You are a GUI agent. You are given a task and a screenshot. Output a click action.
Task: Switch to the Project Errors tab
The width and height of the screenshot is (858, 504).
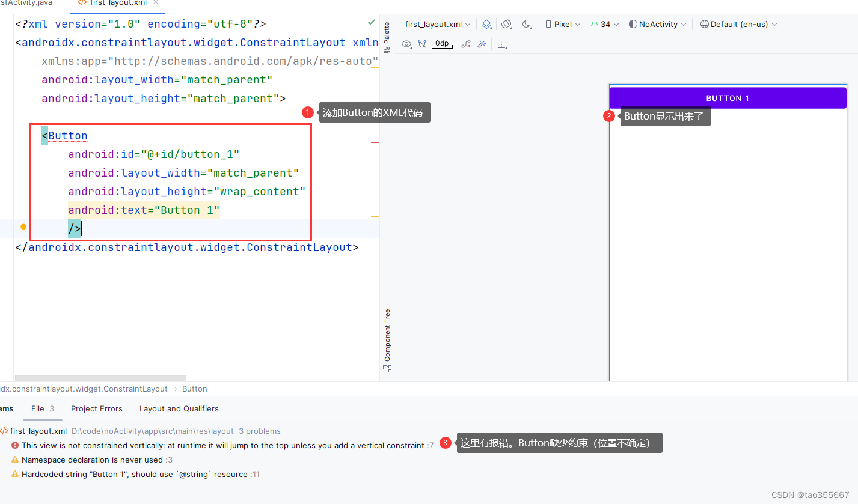coord(96,408)
